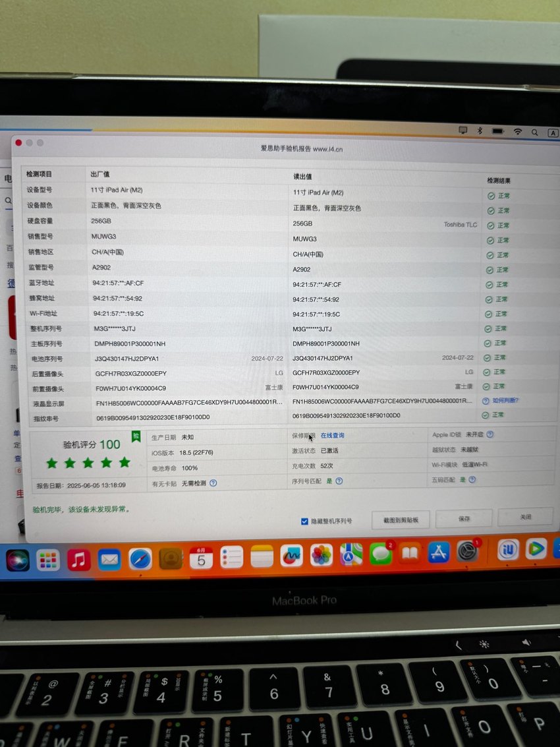Click the 硬盘容量 row label
Image resolution: width=560 pixels, height=747 pixels.
click(40, 221)
